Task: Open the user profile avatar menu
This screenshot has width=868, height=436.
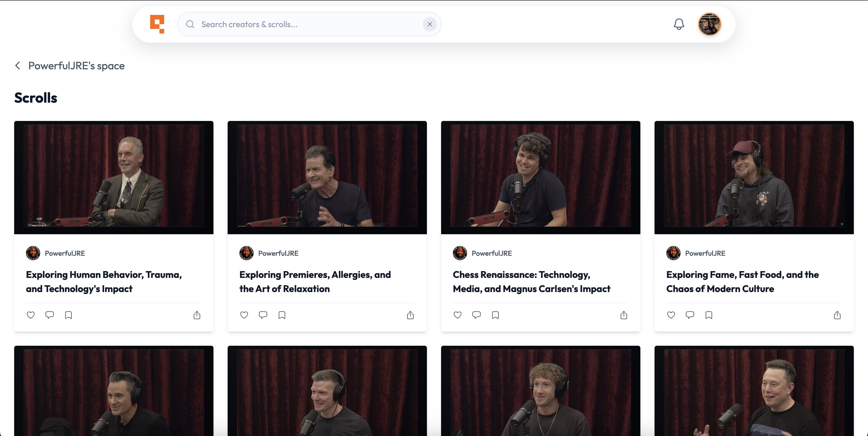Action: pos(709,24)
